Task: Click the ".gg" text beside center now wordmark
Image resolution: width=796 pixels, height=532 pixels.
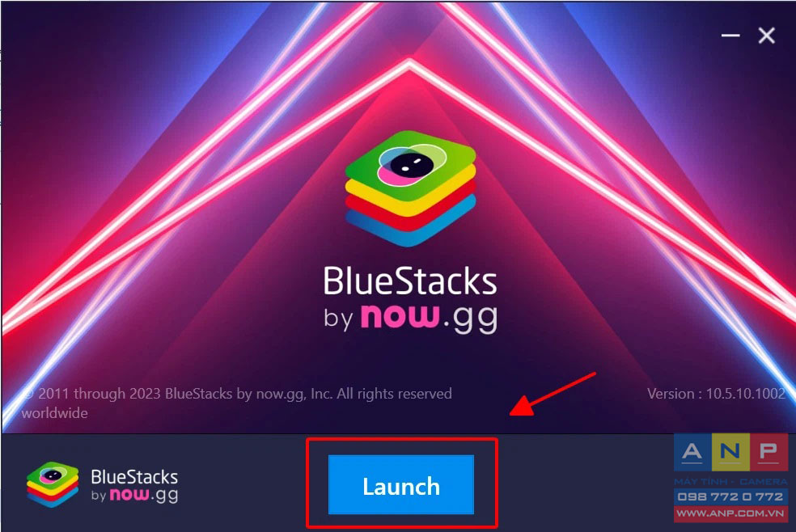Action: coord(470,319)
